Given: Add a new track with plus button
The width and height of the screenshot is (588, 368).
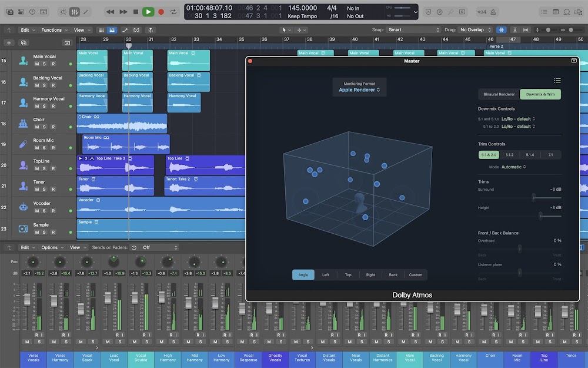Looking at the screenshot, I should click(9, 43).
